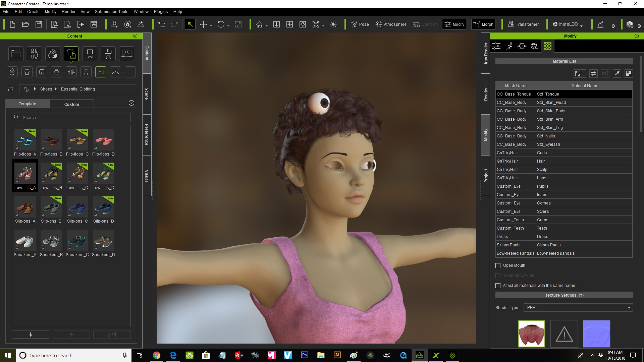Image resolution: width=644 pixels, height=362 pixels.
Task: Open the Shader Type PBR dropdown
Action: point(578,308)
